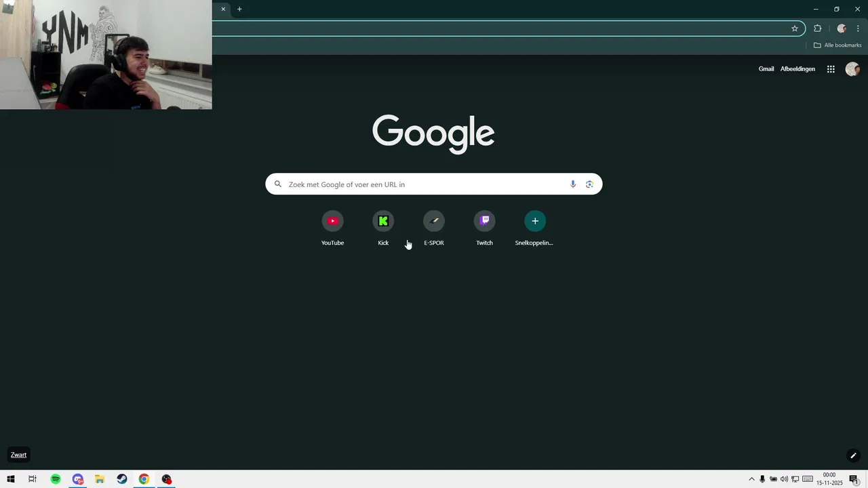Open the Alle bookmarks folder
The width and height of the screenshot is (868, 488).
pyautogui.click(x=837, y=45)
